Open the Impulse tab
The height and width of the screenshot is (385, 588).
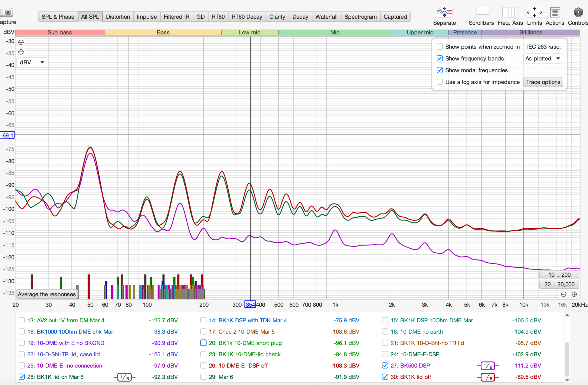pyautogui.click(x=147, y=17)
